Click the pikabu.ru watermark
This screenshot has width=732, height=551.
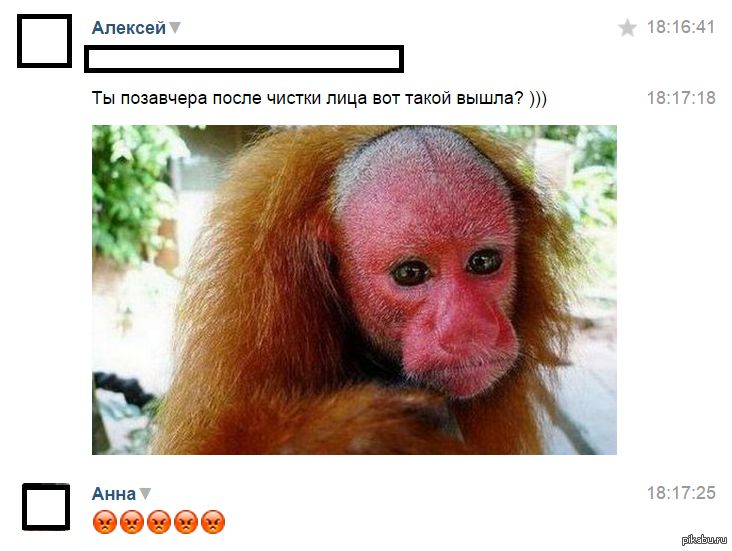click(x=704, y=540)
